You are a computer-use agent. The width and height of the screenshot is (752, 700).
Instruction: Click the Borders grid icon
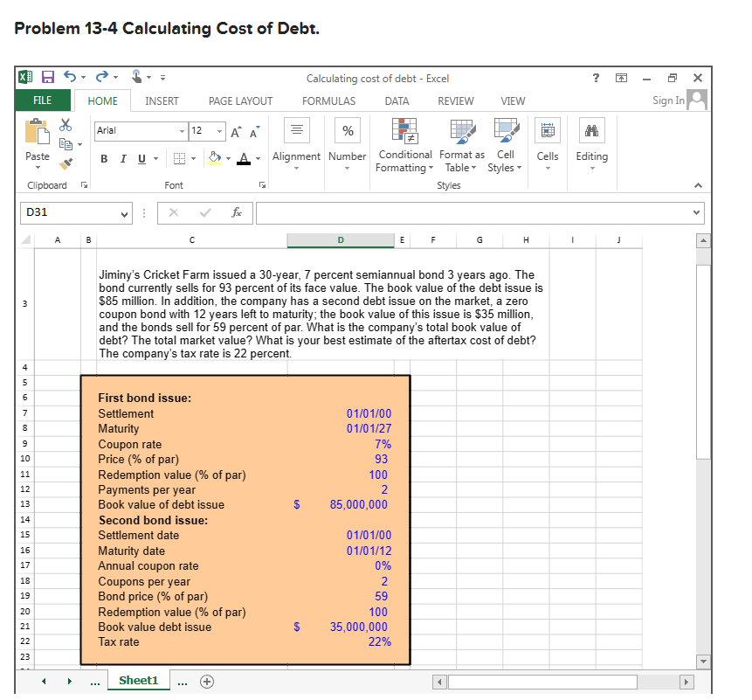(x=179, y=159)
